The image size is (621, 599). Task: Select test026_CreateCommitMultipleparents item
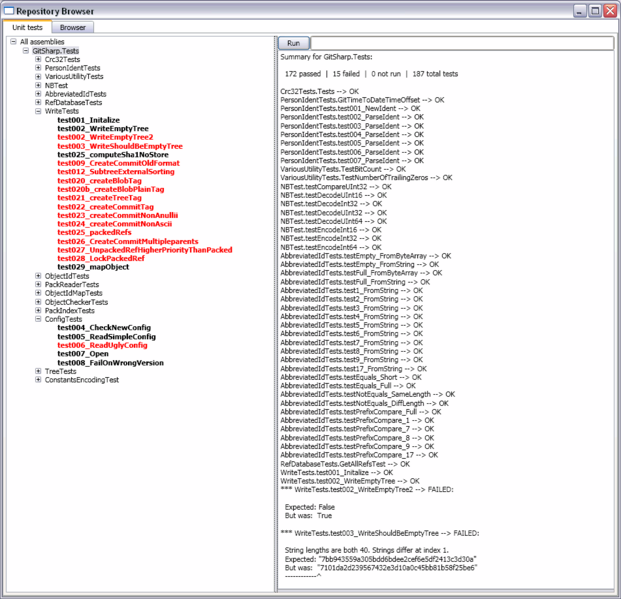(128, 241)
